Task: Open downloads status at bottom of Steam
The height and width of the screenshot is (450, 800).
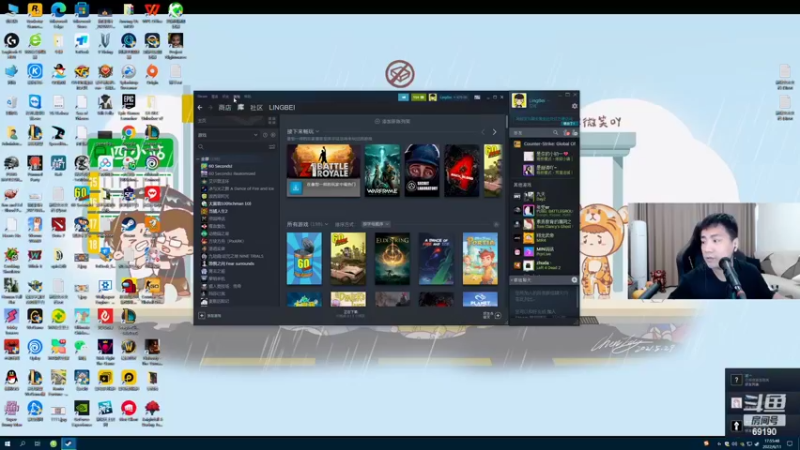Action: click(x=351, y=314)
